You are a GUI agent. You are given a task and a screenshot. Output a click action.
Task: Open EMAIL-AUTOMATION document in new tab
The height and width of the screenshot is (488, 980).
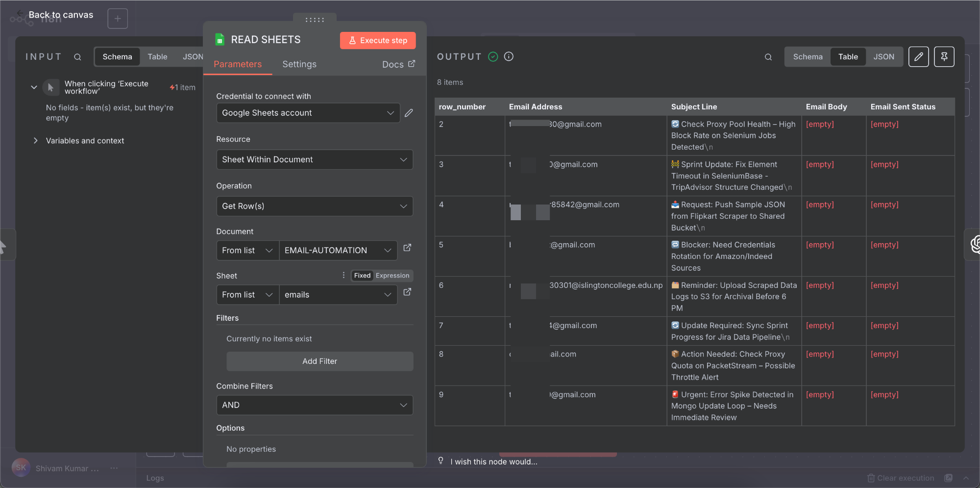(407, 248)
